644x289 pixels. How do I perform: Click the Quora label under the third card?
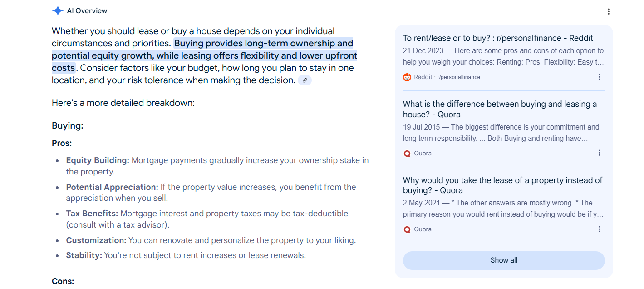(x=422, y=229)
